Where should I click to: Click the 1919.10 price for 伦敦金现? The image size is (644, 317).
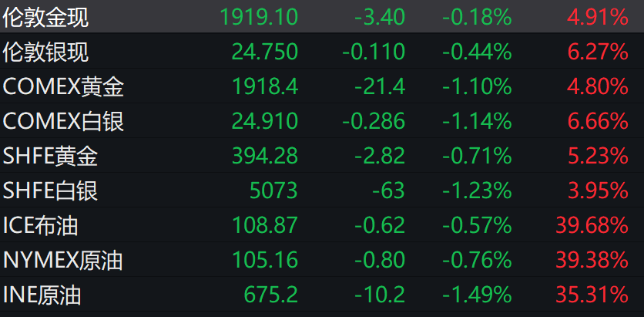259,16
